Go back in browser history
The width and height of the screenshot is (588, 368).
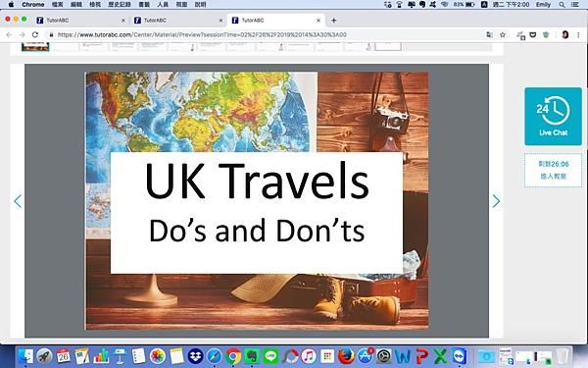[9, 34]
